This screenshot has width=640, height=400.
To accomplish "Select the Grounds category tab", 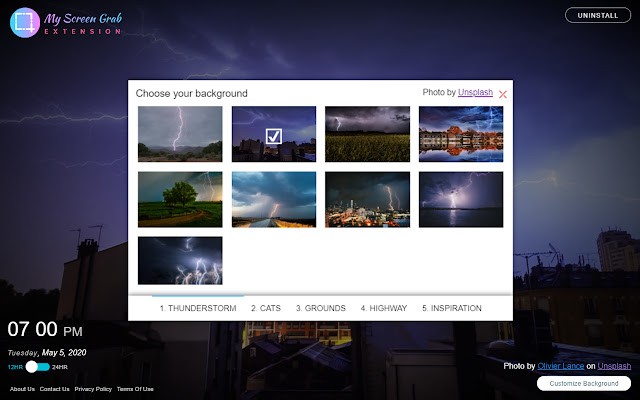I will (321, 309).
